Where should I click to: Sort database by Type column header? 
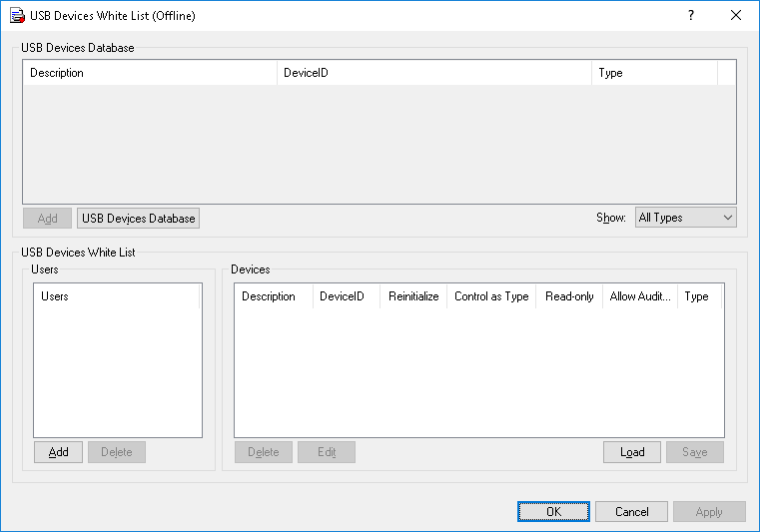tap(654, 73)
